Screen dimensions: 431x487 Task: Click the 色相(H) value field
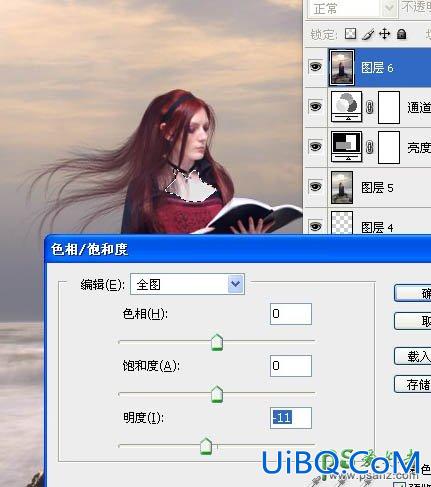tap(291, 314)
